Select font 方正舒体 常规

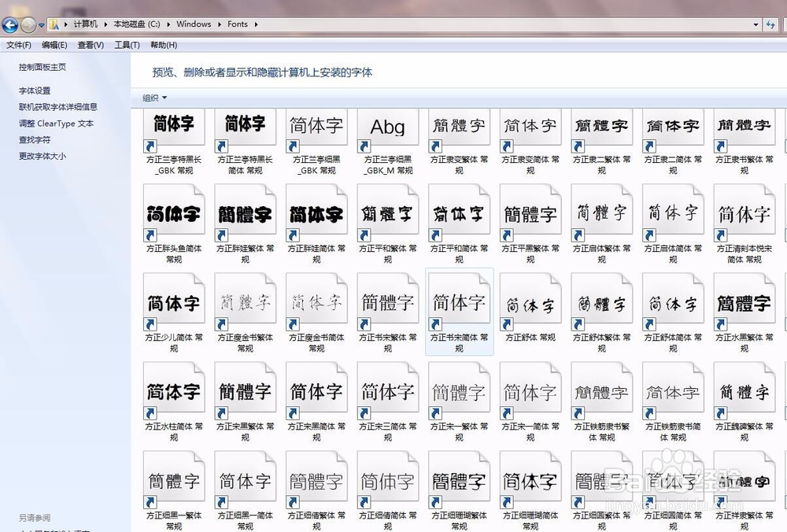pos(530,308)
